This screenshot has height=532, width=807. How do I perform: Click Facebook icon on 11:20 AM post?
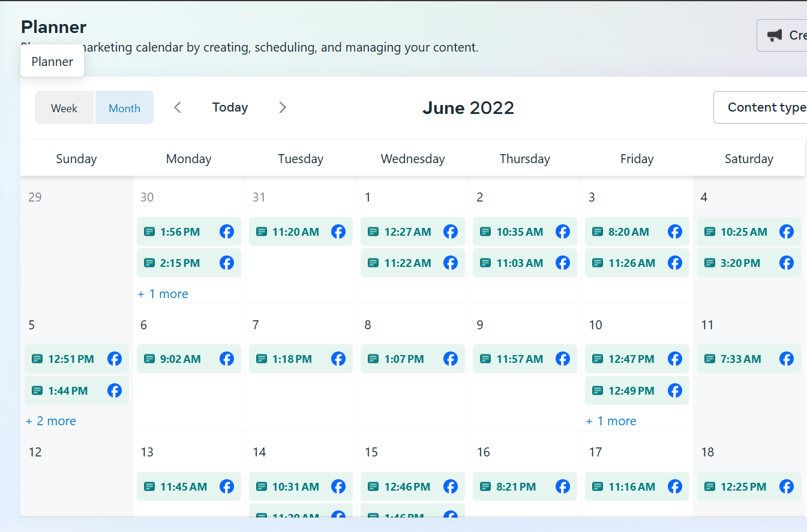[x=338, y=232]
